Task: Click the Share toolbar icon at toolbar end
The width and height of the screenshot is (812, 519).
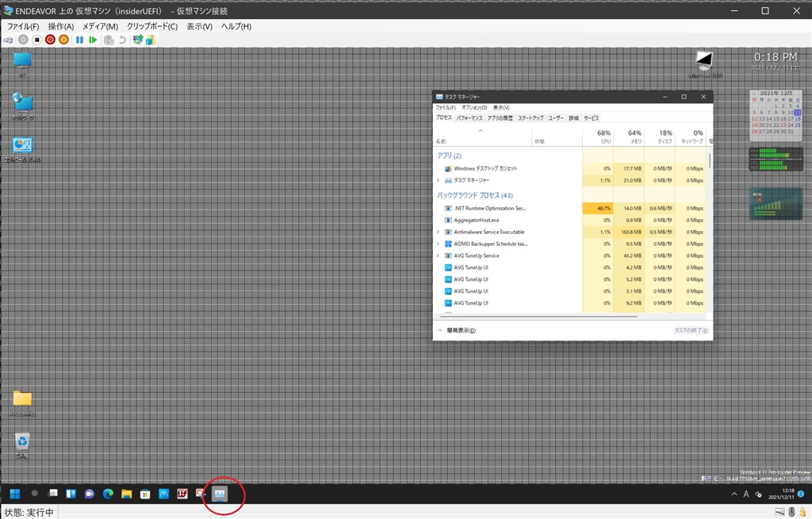Action: [151, 40]
